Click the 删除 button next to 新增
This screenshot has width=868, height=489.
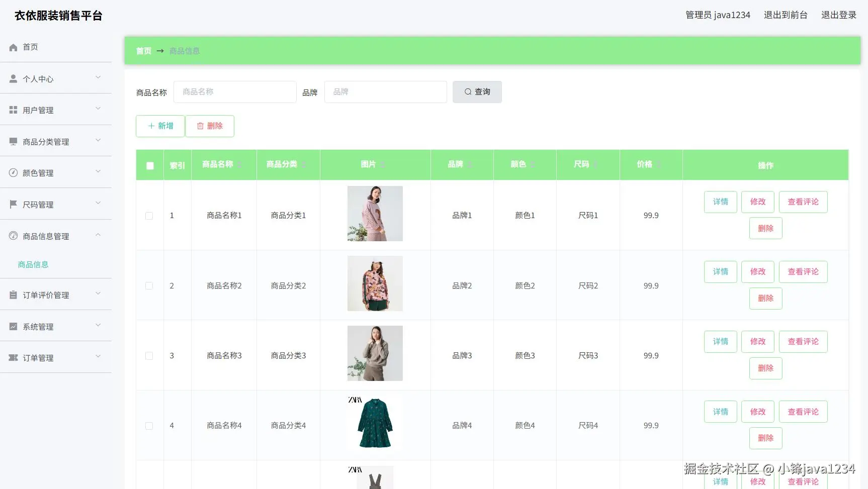click(210, 126)
